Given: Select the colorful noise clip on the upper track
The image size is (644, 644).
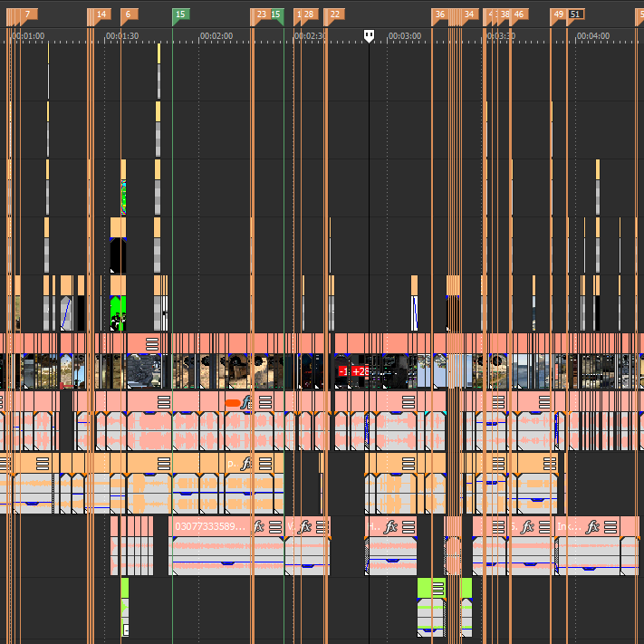Looking at the screenshot, I should (123, 197).
